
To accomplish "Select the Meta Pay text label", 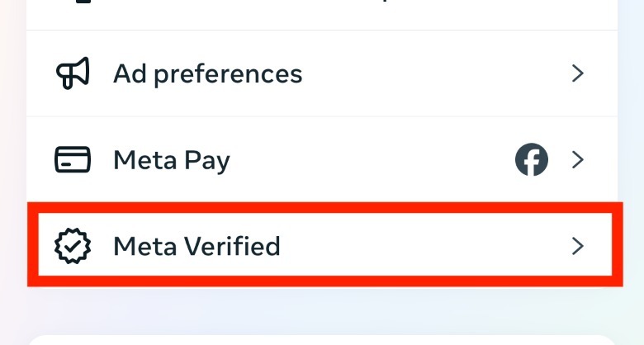I will point(171,160).
